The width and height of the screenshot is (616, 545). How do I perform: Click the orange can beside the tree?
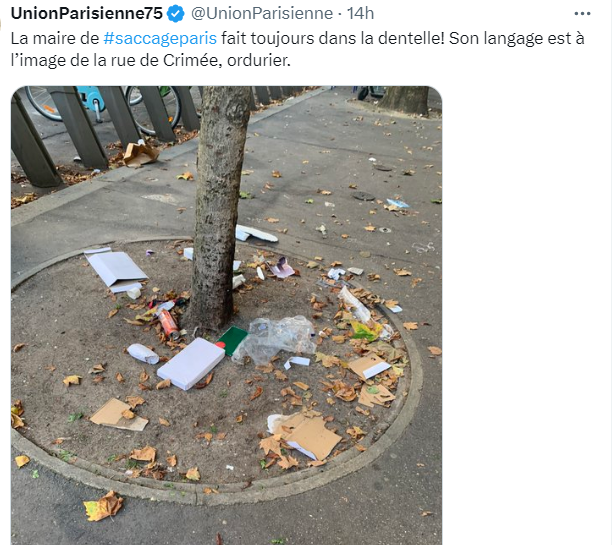pos(169,324)
